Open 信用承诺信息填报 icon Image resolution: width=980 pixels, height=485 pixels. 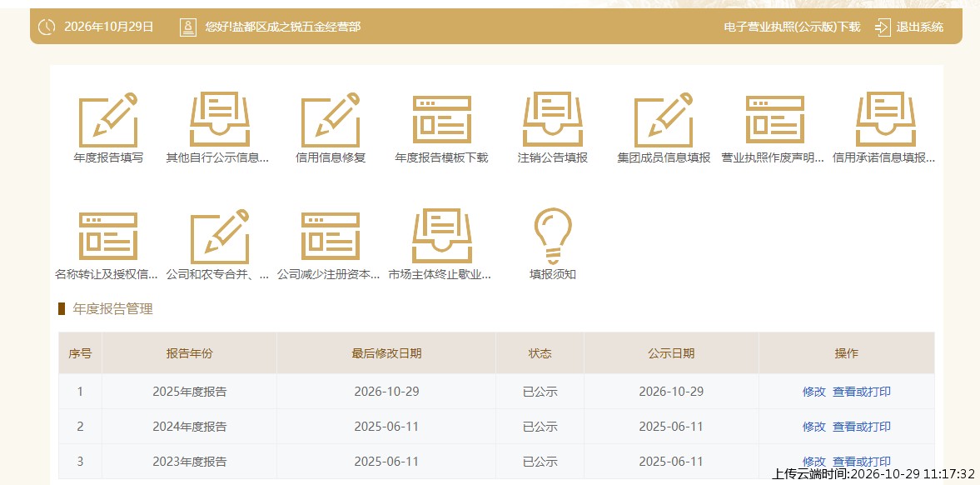[x=886, y=120]
